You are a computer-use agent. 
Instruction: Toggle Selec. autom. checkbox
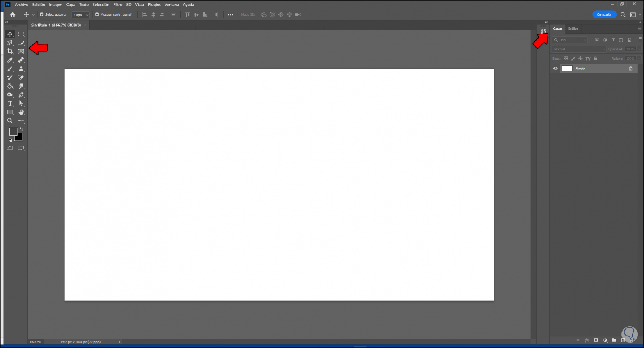click(42, 14)
